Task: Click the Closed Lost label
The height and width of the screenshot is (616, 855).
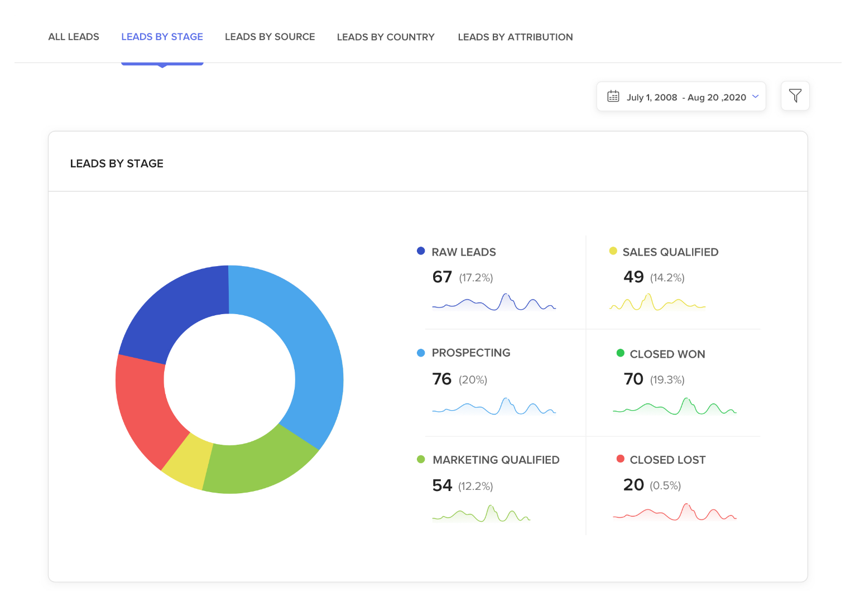Action: 667,460
